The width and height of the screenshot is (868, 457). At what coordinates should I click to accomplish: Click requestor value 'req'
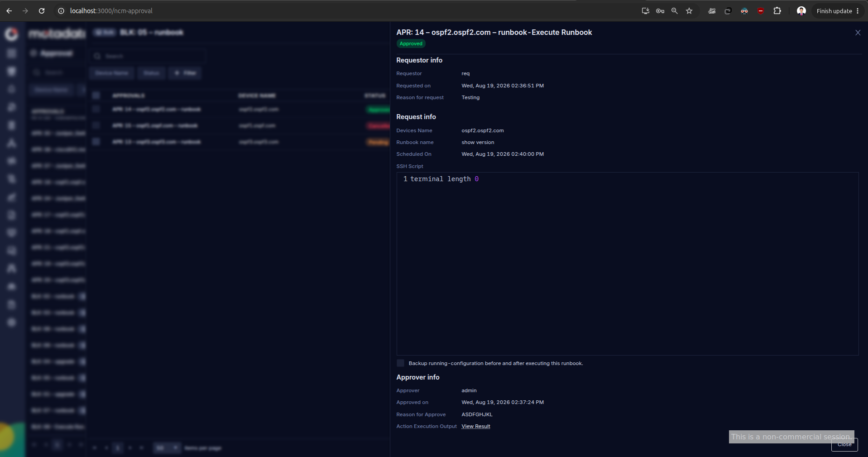(x=465, y=73)
